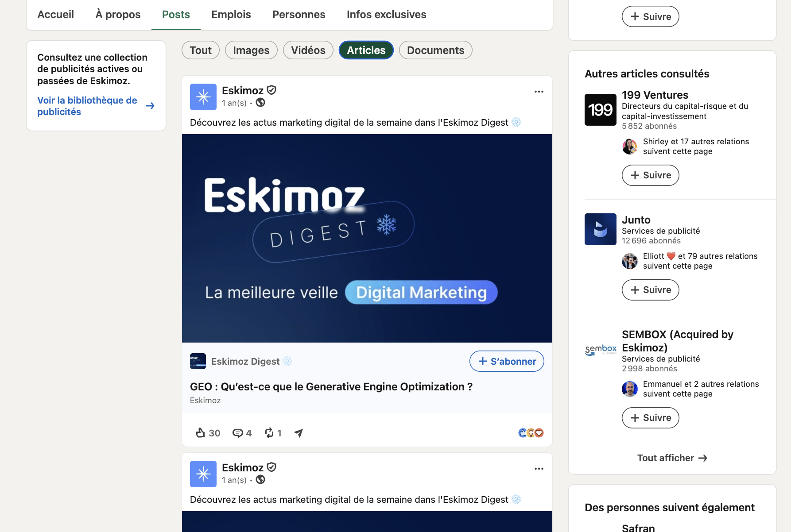Follow SEMBOX with Suivre button
Image resolution: width=791 pixels, height=532 pixels.
pyautogui.click(x=651, y=418)
